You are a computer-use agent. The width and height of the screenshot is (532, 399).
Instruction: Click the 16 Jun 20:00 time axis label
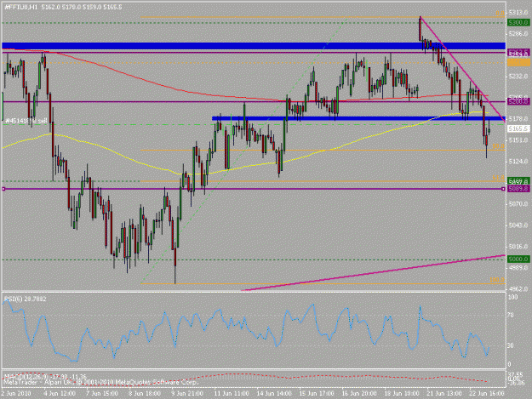coord(359,394)
